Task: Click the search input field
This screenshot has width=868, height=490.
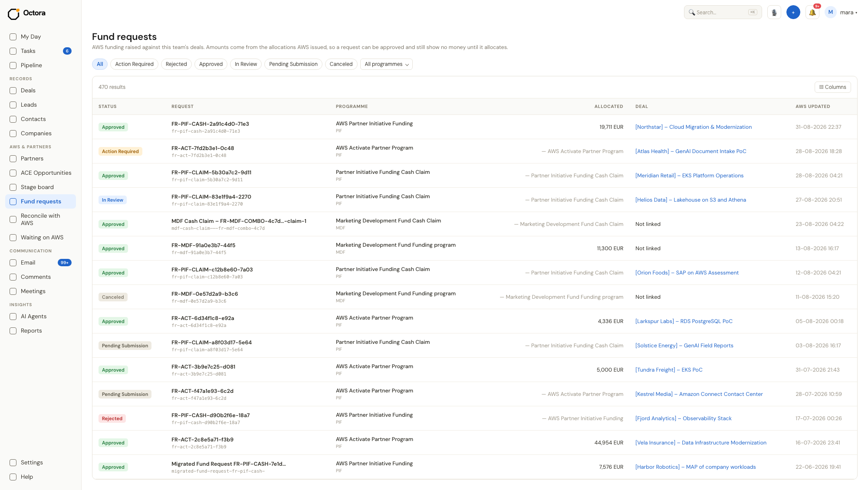Action: point(723,13)
